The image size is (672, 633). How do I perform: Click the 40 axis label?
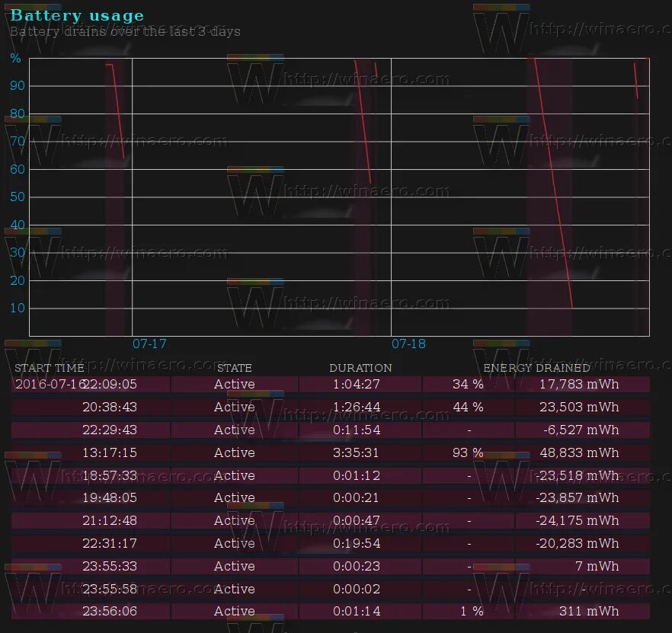coord(17,225)
